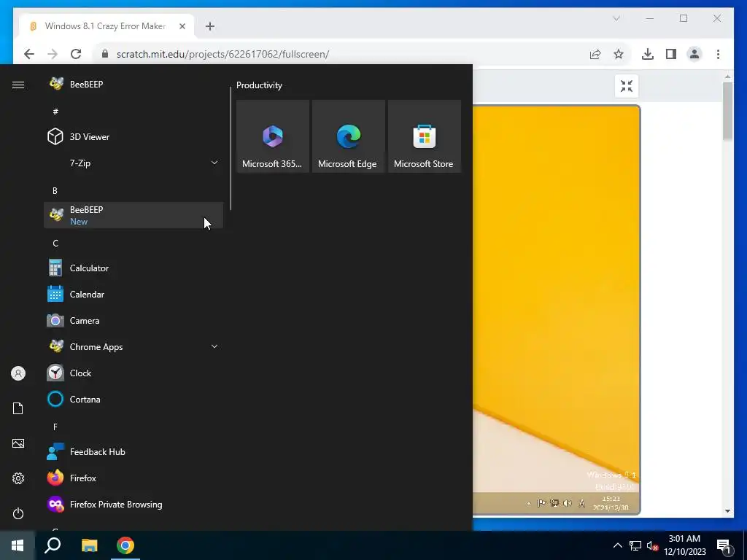Viewport: 747px width, 560px height.
Task: Toggle the Chrome side panel
Action: point(671,54)
